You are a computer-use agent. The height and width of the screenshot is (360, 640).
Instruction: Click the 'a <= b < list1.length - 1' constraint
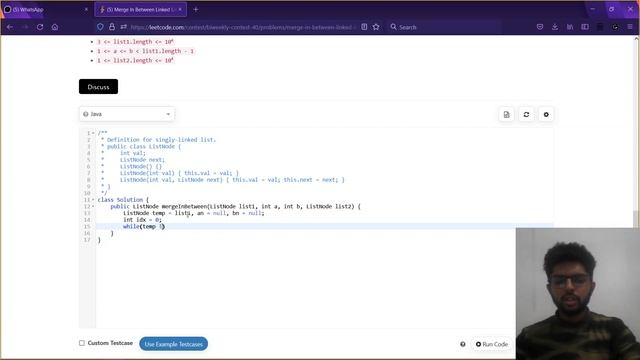coord(145,51)
